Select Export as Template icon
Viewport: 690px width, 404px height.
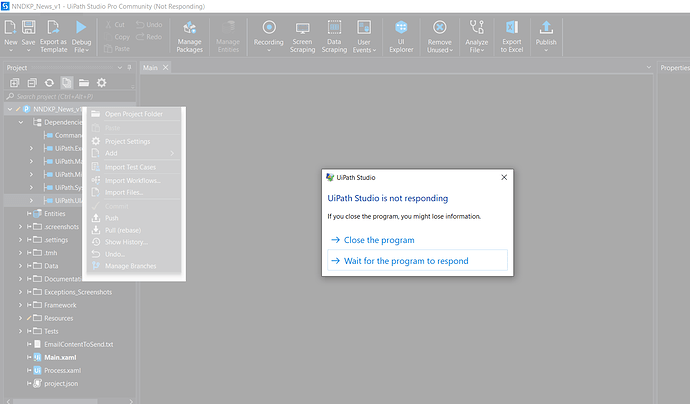point(54,27)
